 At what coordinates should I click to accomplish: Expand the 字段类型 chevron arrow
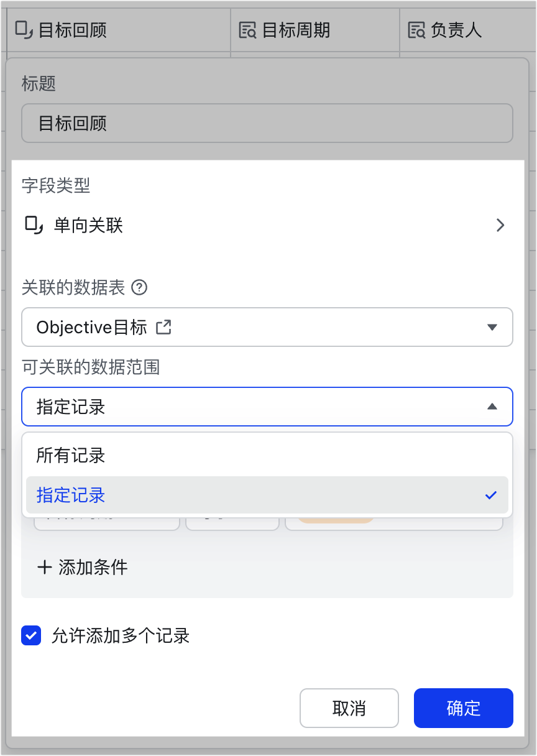click(500, 225)
